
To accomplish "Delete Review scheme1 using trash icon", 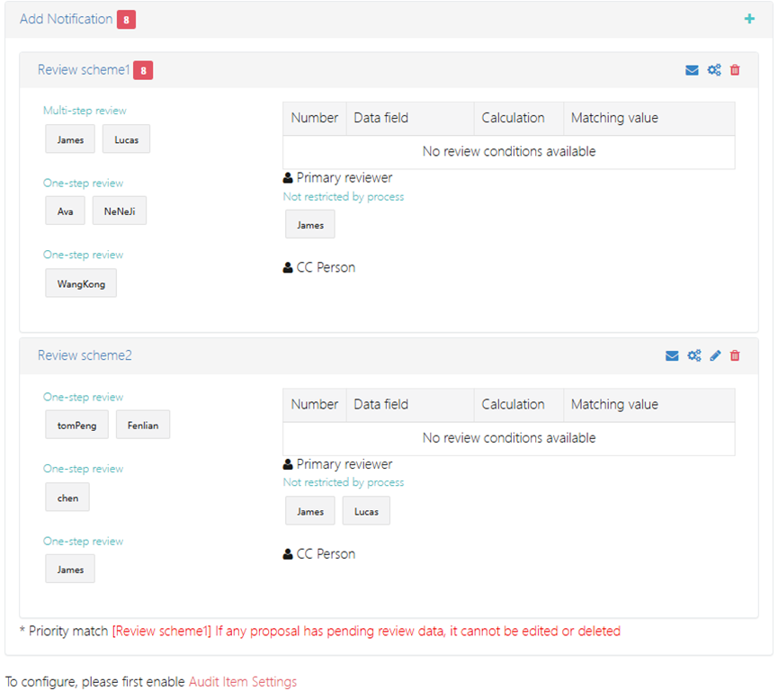I will (735, 70).
